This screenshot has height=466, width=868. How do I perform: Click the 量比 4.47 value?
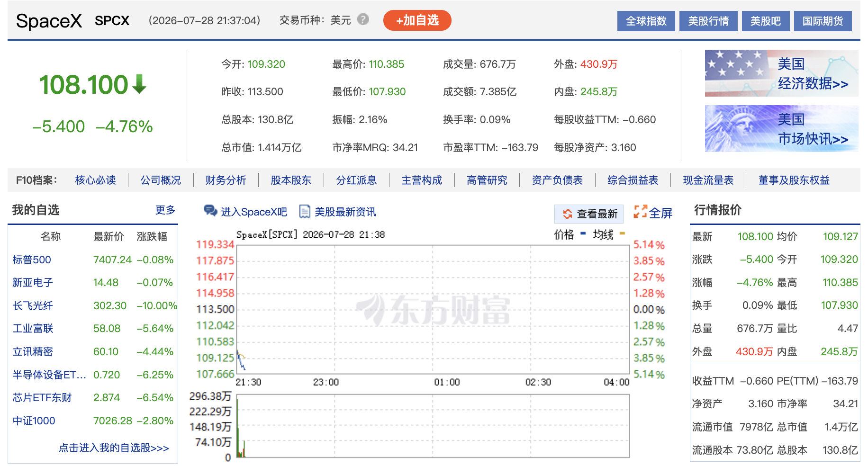pos(848,328)
